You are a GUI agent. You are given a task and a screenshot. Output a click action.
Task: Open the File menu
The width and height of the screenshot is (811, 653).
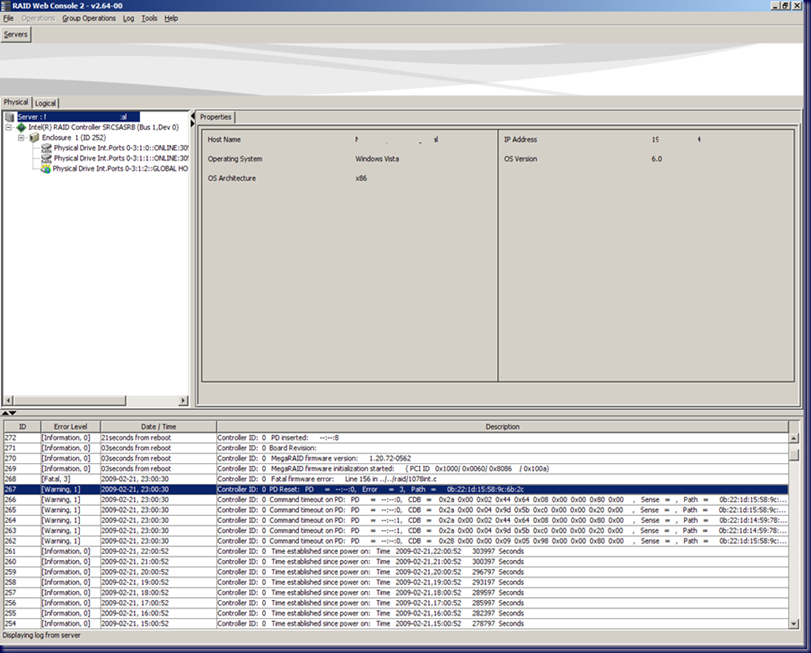pos(8,18)
